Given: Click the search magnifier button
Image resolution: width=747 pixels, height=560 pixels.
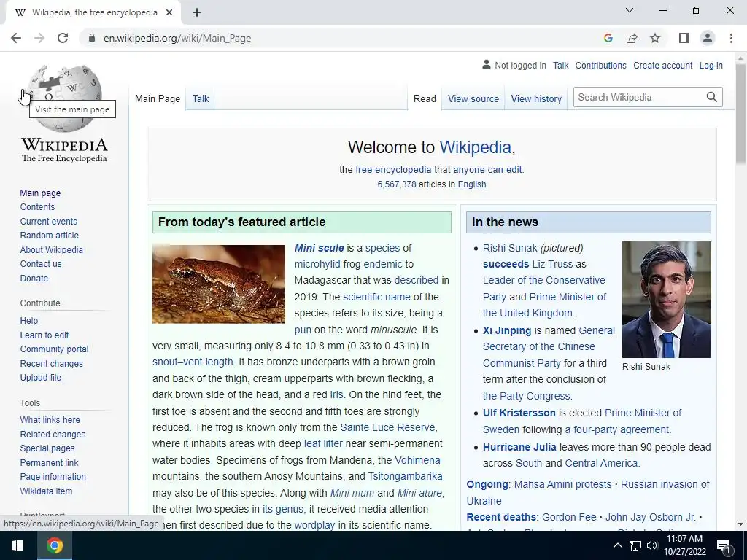Looking at the screenshot, I should pos(711,97).
